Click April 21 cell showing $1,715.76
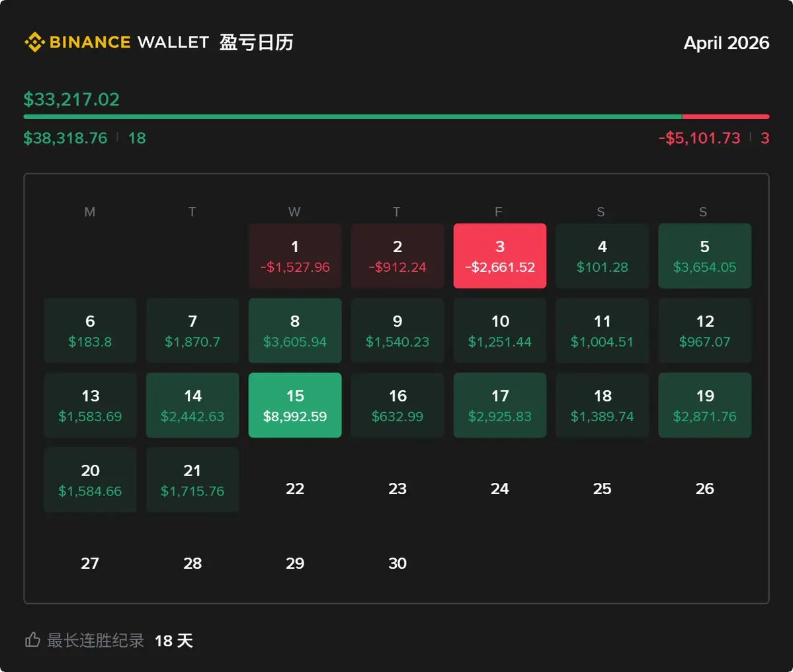This screenshot has width=793, height=672. pos(192,480)
